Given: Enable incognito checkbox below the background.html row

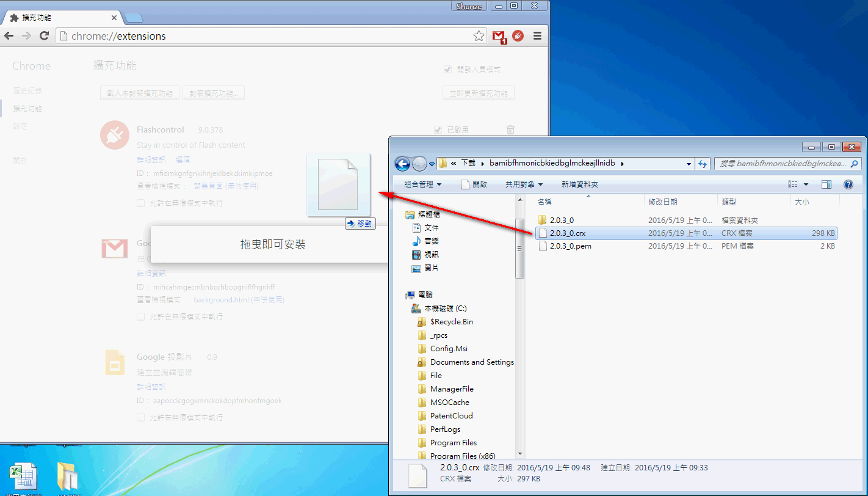Looking at the screenshot, I should 141,316.
